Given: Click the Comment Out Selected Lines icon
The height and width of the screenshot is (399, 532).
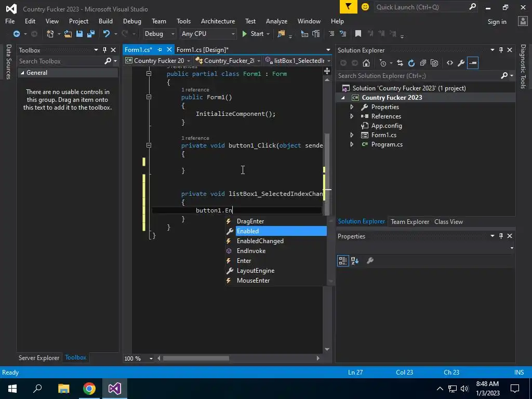Looking at the screenshot, I should (331, 34).
